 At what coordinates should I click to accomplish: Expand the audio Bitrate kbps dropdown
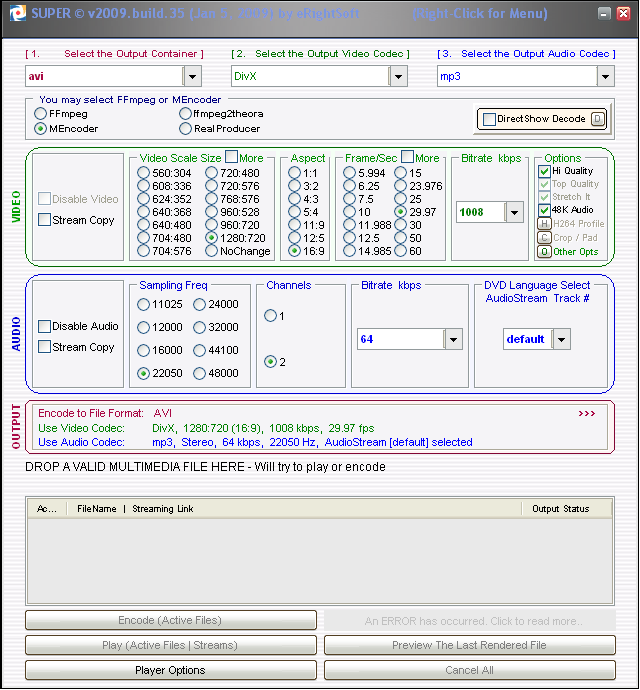coord(453,339)
